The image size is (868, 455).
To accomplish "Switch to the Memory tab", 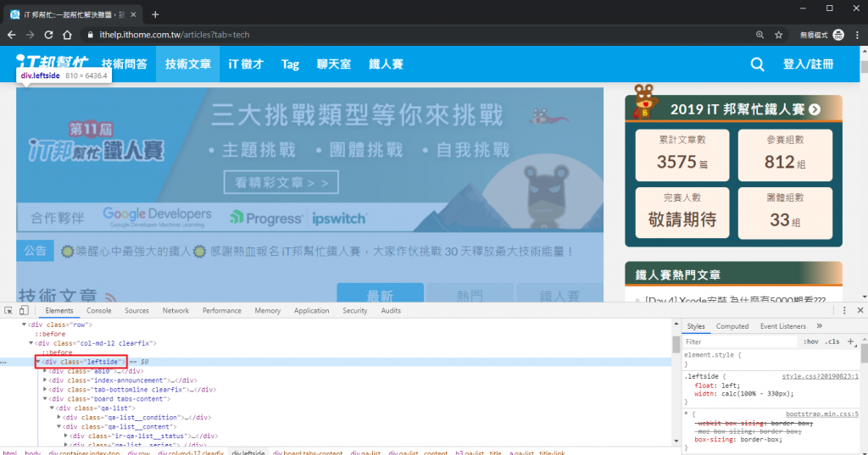I will [267, 310].
